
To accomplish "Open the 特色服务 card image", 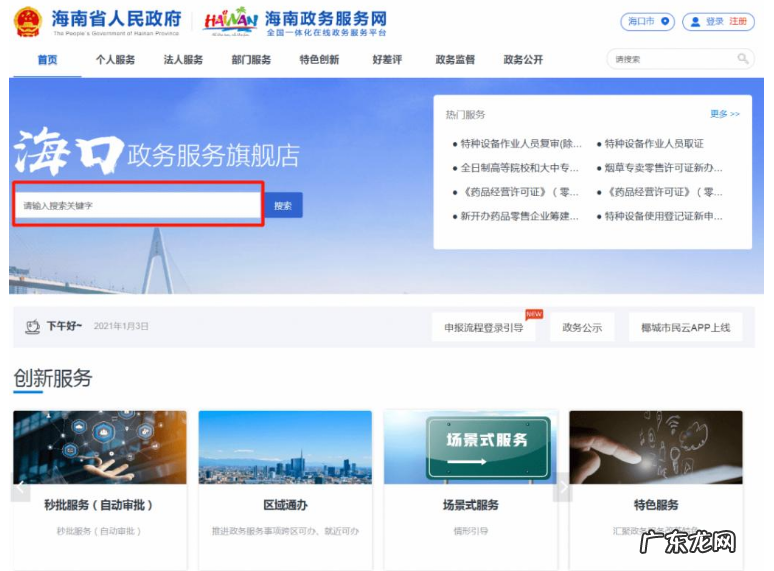I will 656,447.
